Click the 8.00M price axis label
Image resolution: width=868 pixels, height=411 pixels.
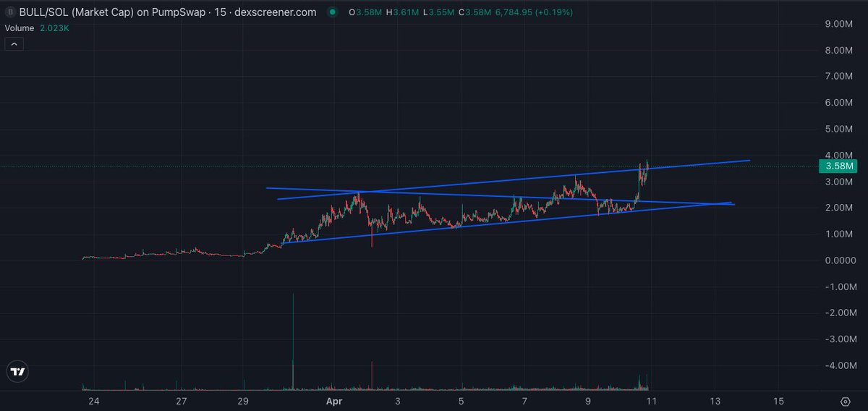[840, 51]
